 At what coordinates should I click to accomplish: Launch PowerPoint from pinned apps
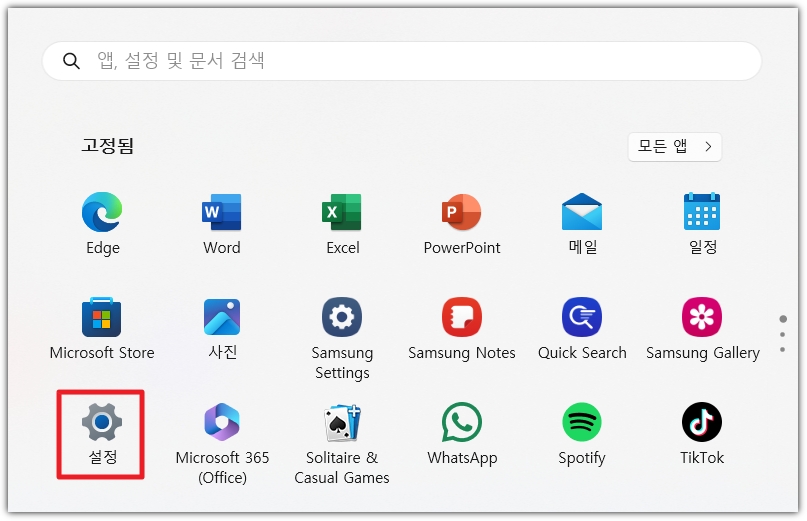pos(462,212)
